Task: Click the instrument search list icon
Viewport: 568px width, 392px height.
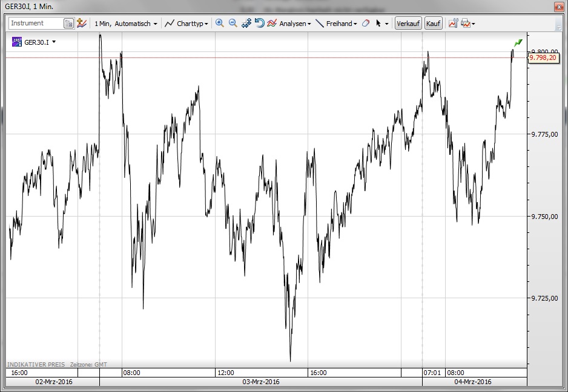Action: point(68,24)
